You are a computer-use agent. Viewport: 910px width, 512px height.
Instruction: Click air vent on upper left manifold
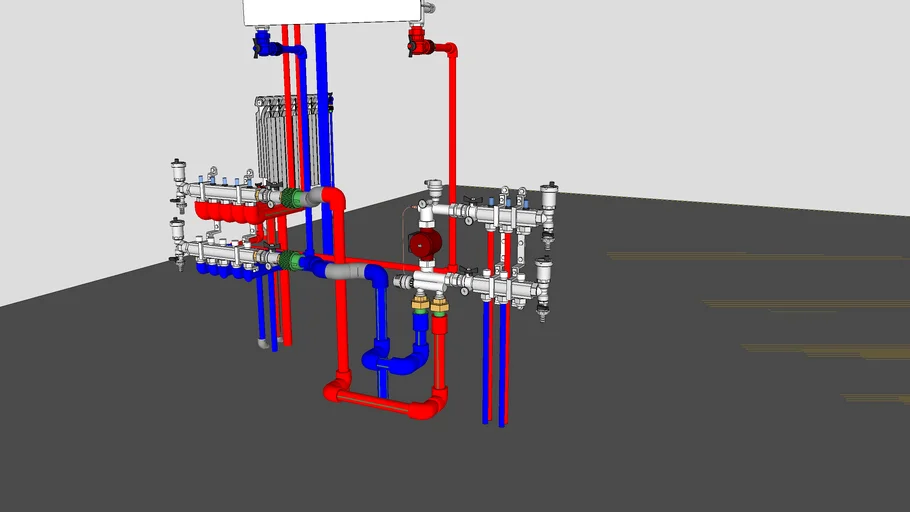tap(178, 172)
